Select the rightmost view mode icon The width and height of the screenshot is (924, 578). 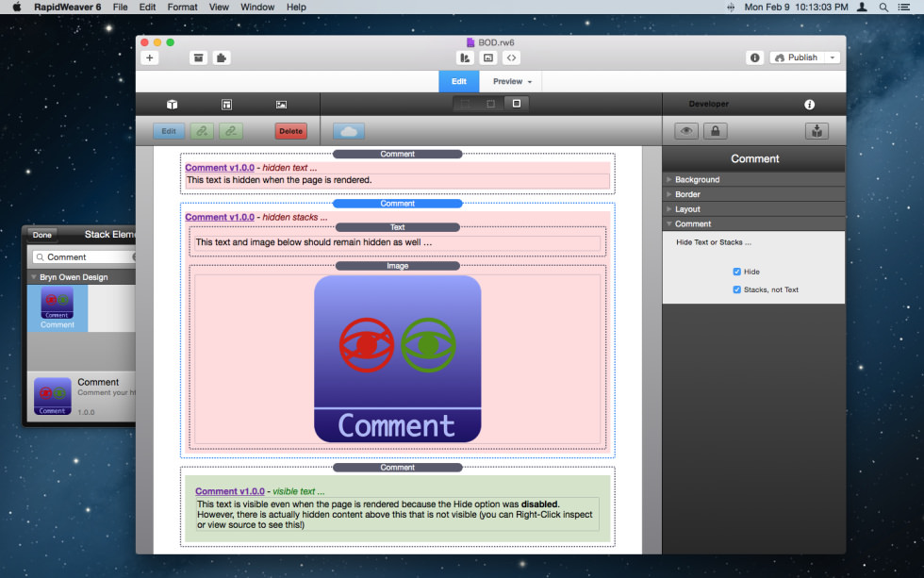[517, 104]
